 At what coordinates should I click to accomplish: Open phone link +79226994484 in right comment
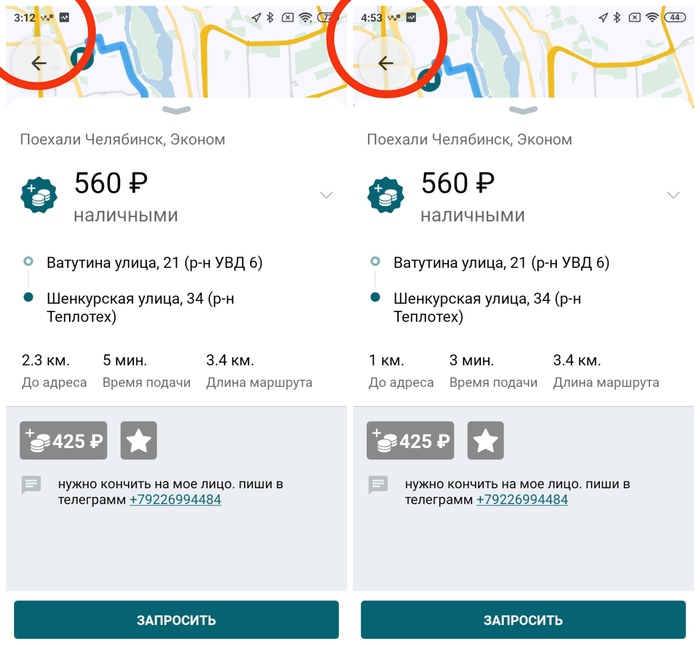(x=522, y=499)
